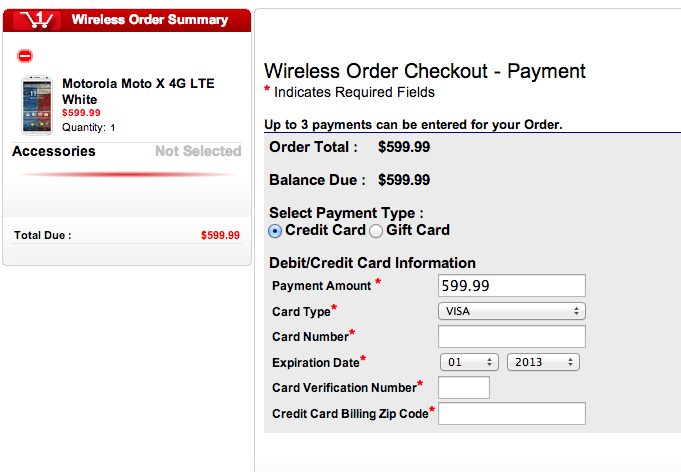681x472 pixels.
Task: Click the red item price $599.99
Action: [x=81, y=113]
